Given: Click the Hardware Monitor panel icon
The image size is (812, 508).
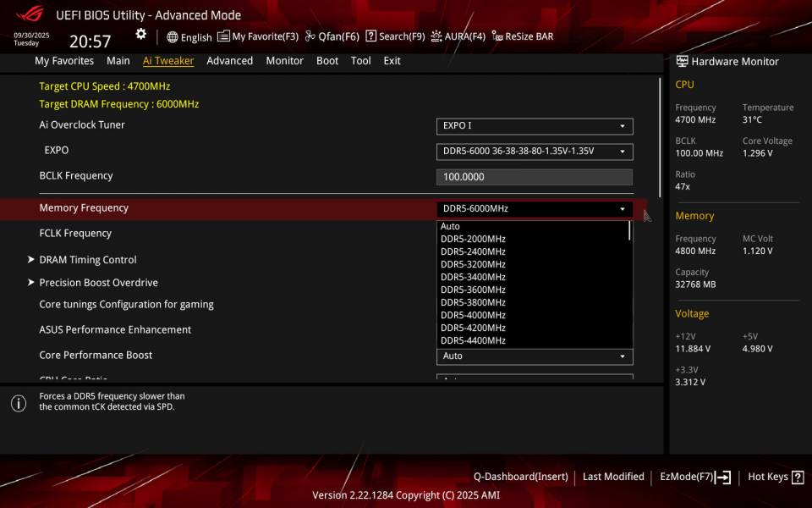Looking at the screenshot, I should coord(682,61).
